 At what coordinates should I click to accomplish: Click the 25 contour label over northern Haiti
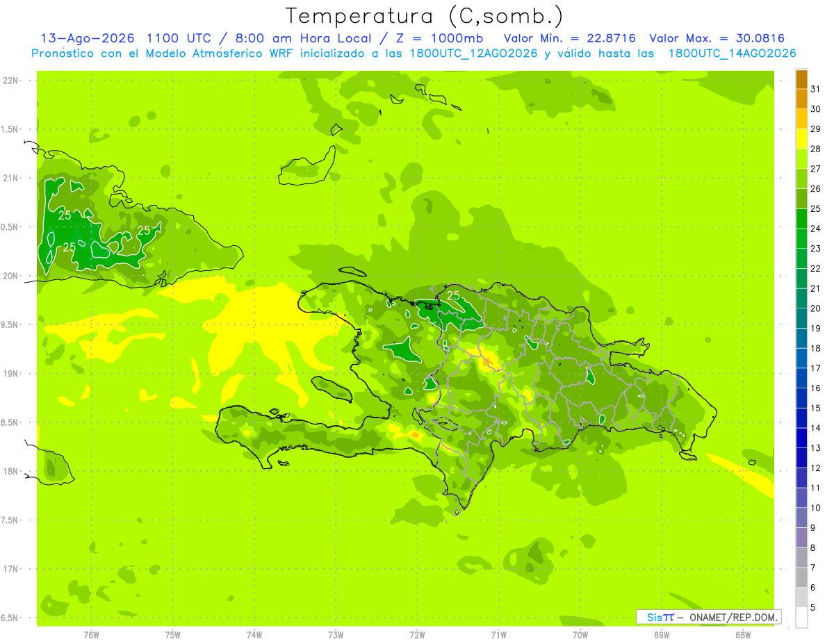click(453, 295)
